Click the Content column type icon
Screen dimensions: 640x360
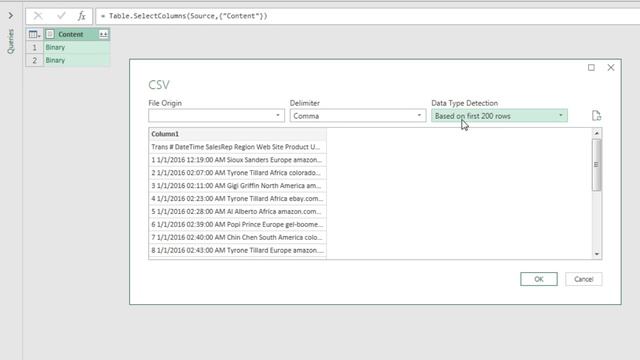coord(50,34)
